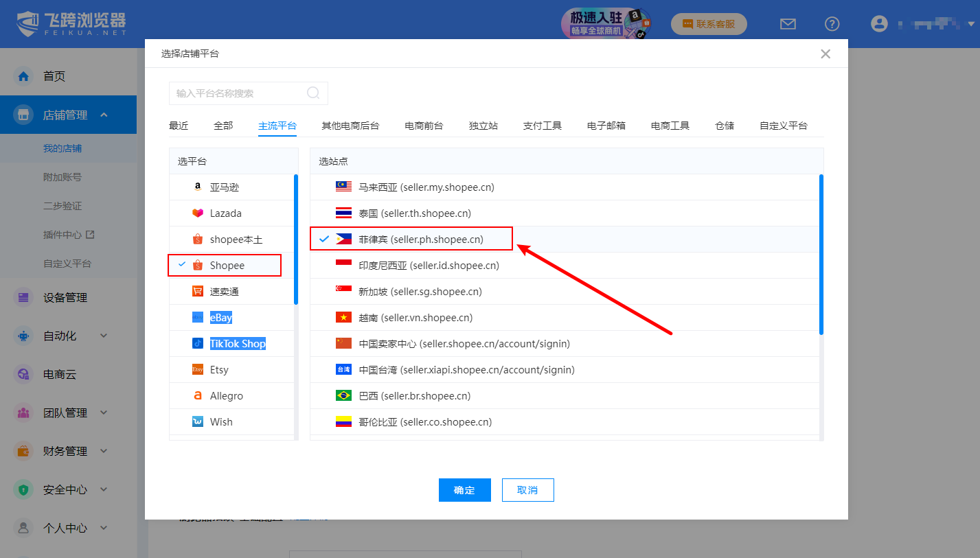
Task: Open 二步验证 in sidebar
Action: point(62,206)
